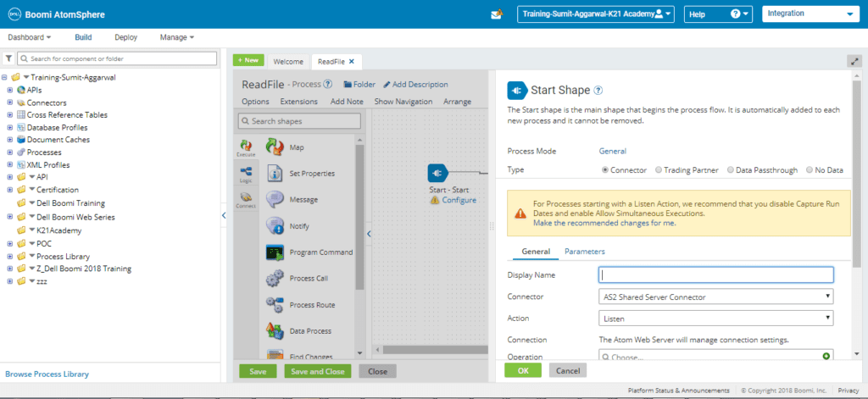Pick the Message shape icon
The width and height of the screenshot is (868, 399).
coord(275,199)
